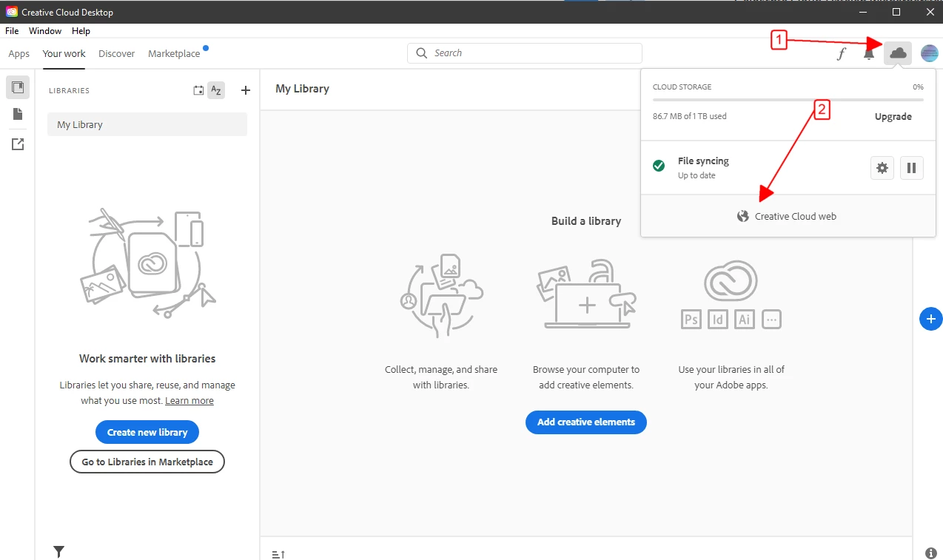
Task: Click the green sync checkmark icon
Action: (x=659, y=166)
